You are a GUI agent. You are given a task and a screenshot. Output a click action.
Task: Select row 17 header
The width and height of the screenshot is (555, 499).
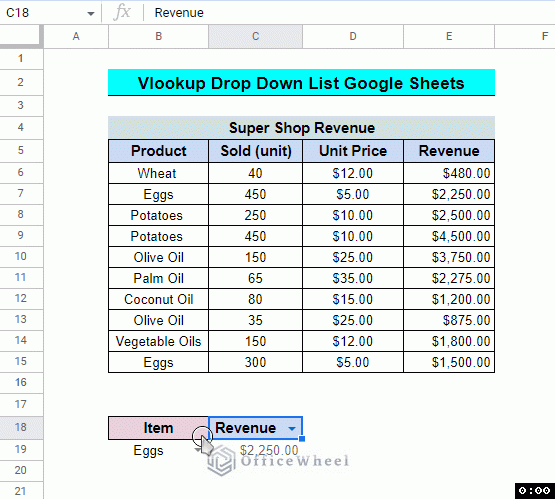pyautogui.click(x=21, y=404)
